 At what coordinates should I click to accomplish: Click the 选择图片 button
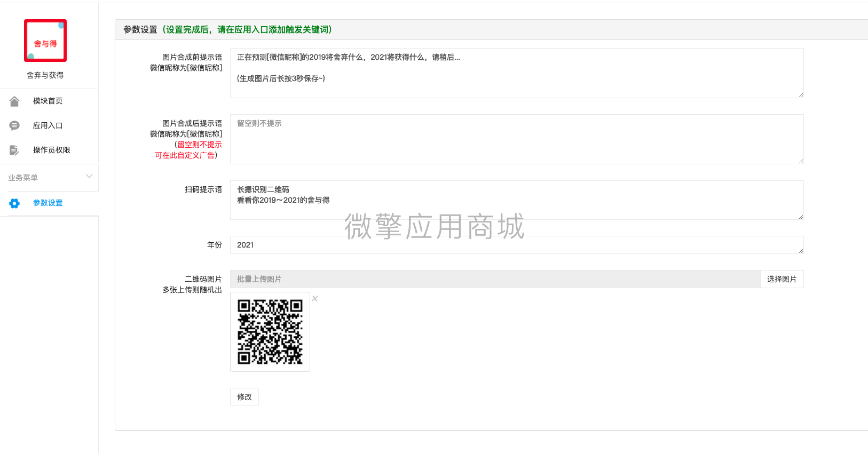782,279
